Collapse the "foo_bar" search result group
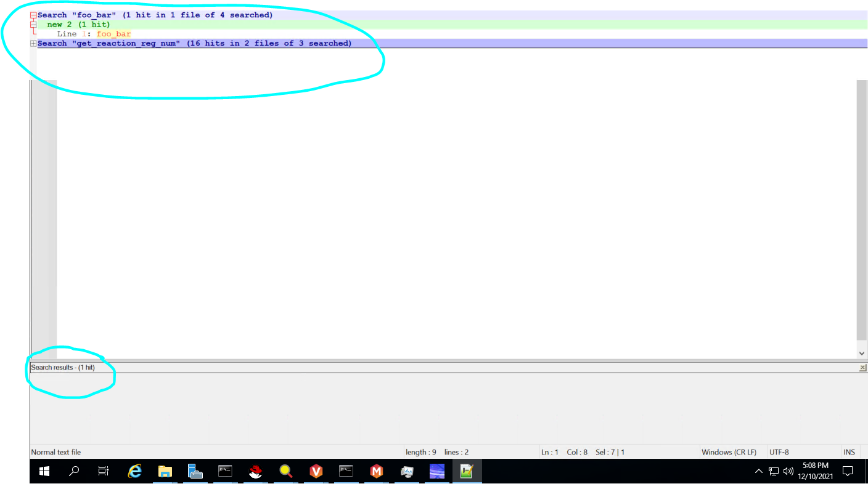This screenshot has width=868, height=489. 33,15
